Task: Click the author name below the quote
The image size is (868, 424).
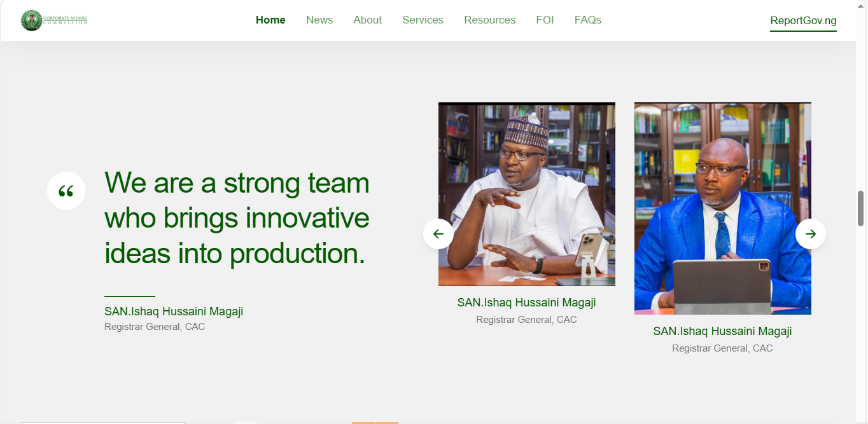Action: click(174, 311)
